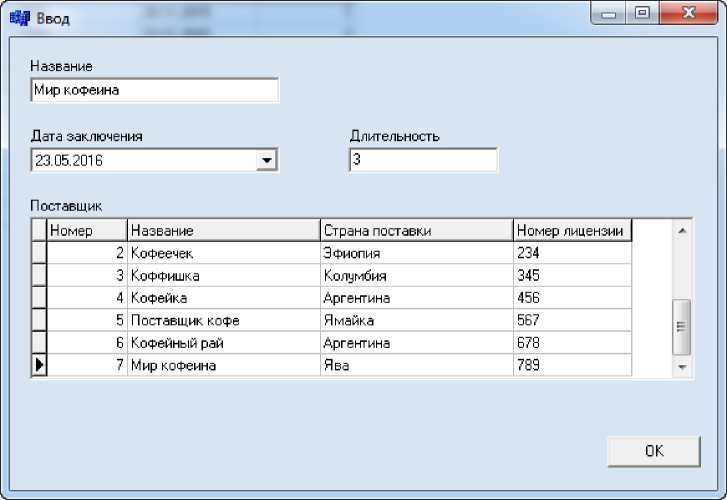Viewport: 727px width, 500px height.
Task: Click the license number 678
Action: click(x=572, y=343)
